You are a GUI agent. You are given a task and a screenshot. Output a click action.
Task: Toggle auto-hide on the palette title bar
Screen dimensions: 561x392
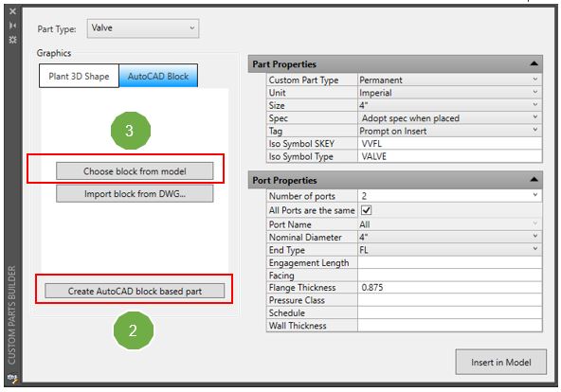point(12,25)
